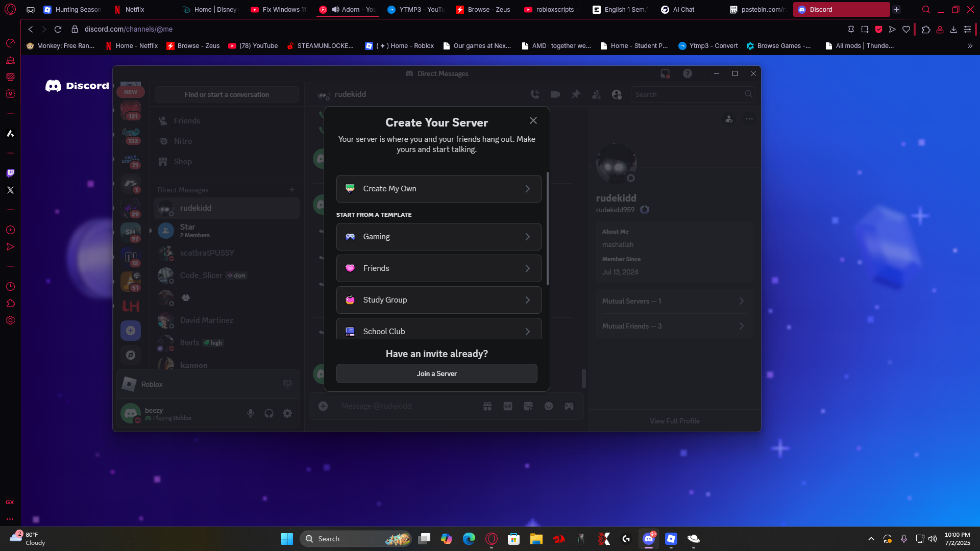Image resolution: width=980 pixels, height=551 pixels.
Task: Open X (Twitter) in the Opera sidebar
Action: pyautogui.click(x=10, y=190)
